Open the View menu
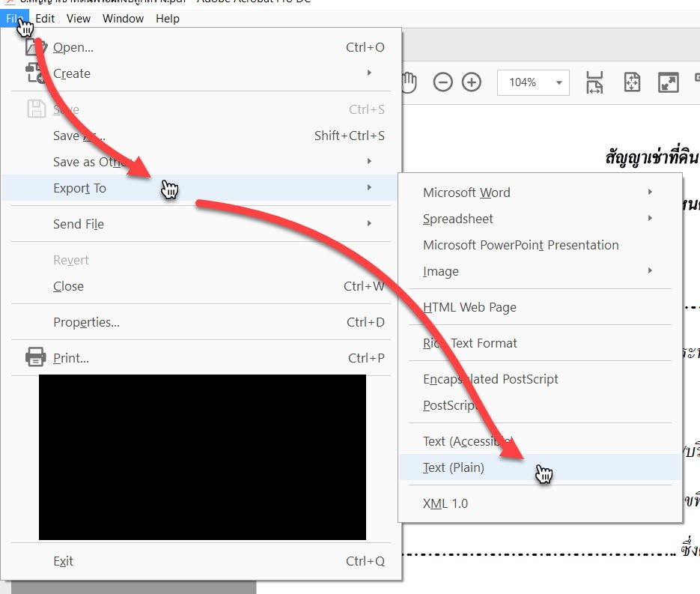 (x=79, y=19)
